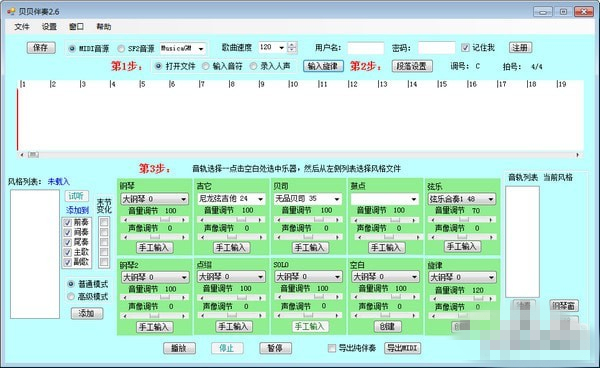
Task: Click the 输入旋律 button
Action: pos(323,66)
